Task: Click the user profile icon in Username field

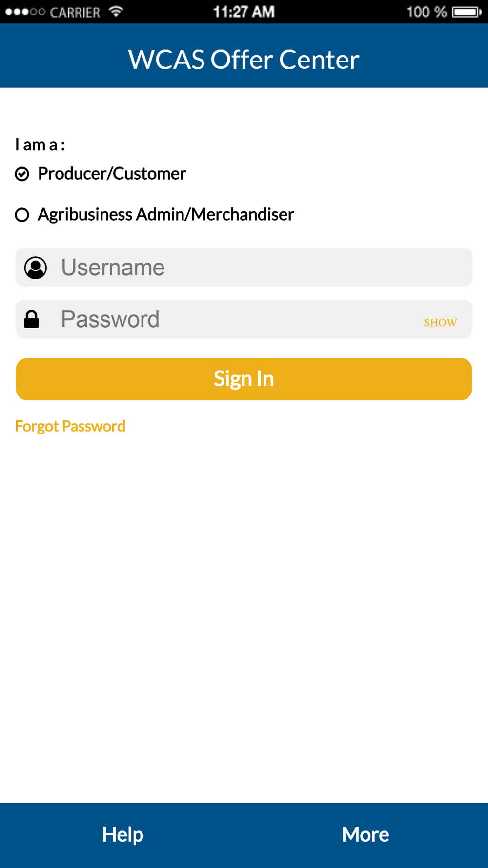Action: pos(36,268)
